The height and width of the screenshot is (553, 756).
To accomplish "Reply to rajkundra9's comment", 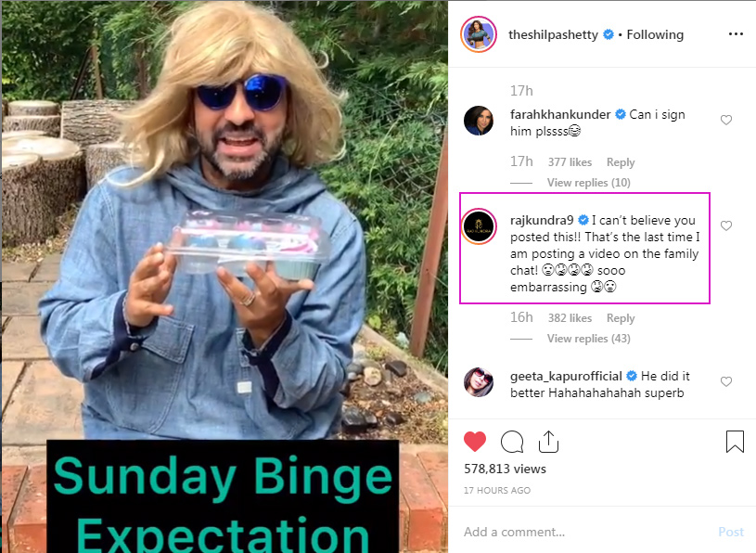I will coord(621,318).
